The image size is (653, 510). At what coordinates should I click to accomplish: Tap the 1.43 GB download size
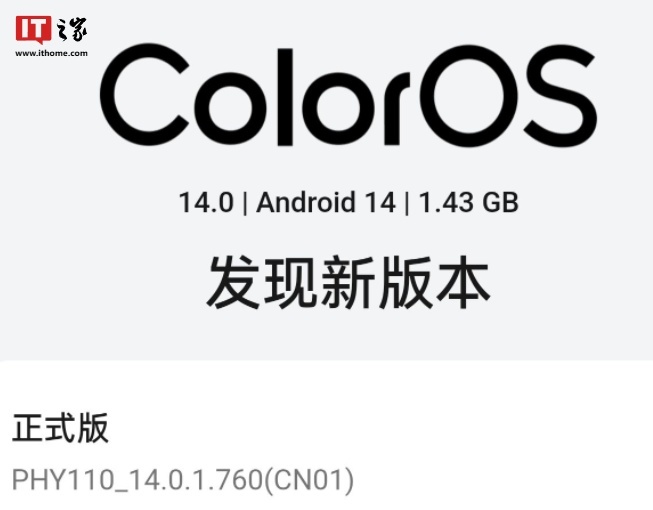click(469, 202)
